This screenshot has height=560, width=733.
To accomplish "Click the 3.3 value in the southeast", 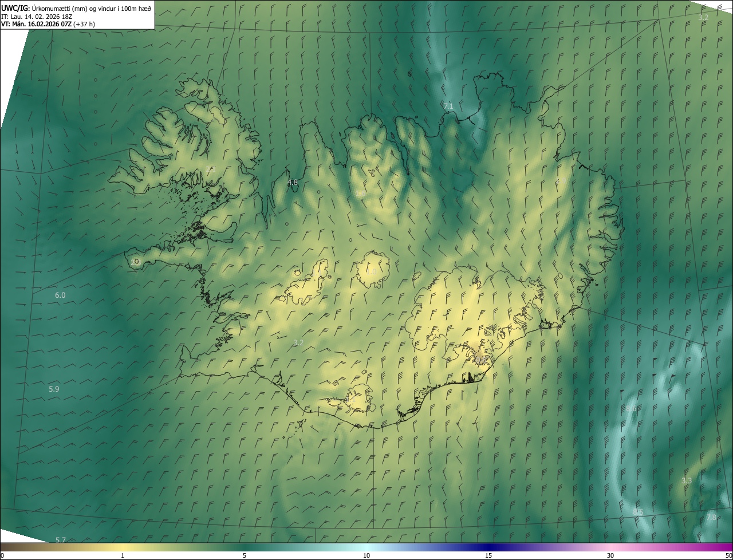I will point(687,481).
